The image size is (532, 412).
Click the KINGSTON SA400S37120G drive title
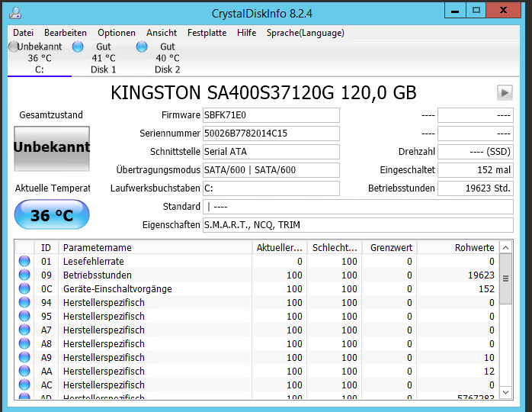click(x=263, y=93)
